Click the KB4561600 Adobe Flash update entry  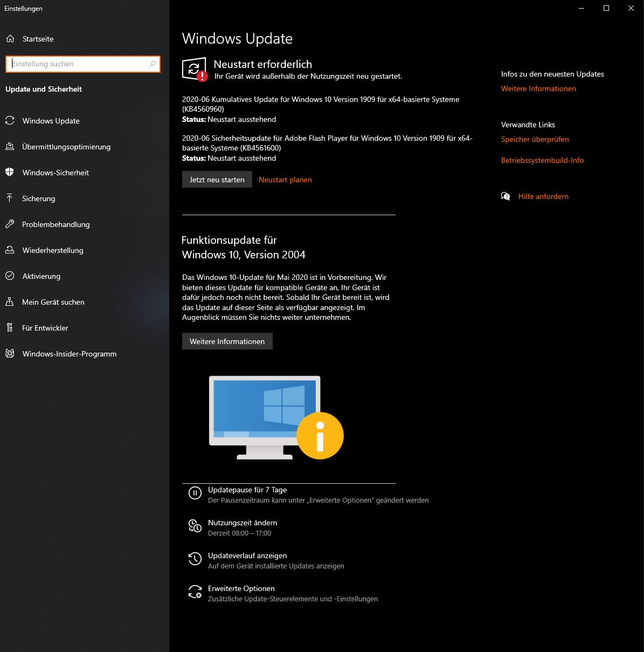coord(327,143)
